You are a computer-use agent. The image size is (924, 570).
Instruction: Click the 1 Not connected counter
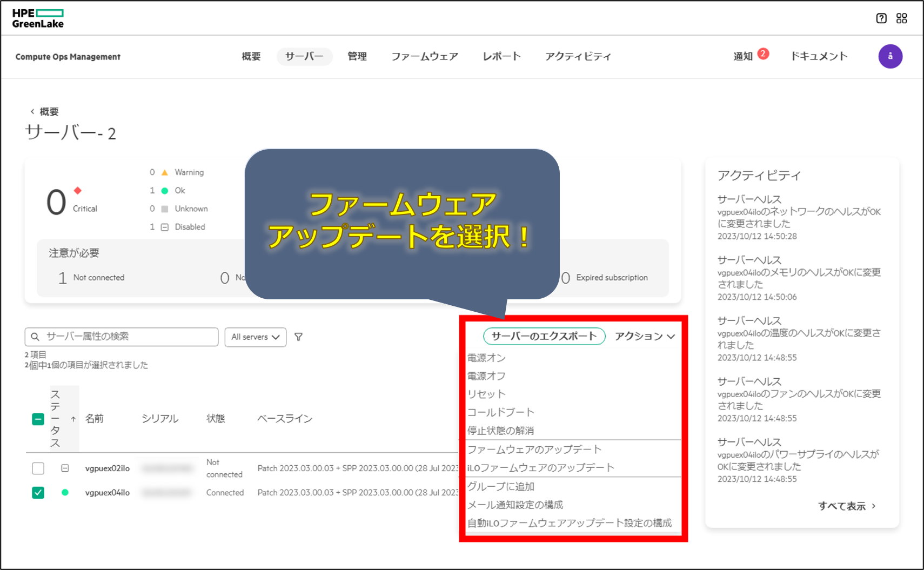click(91, 278)
